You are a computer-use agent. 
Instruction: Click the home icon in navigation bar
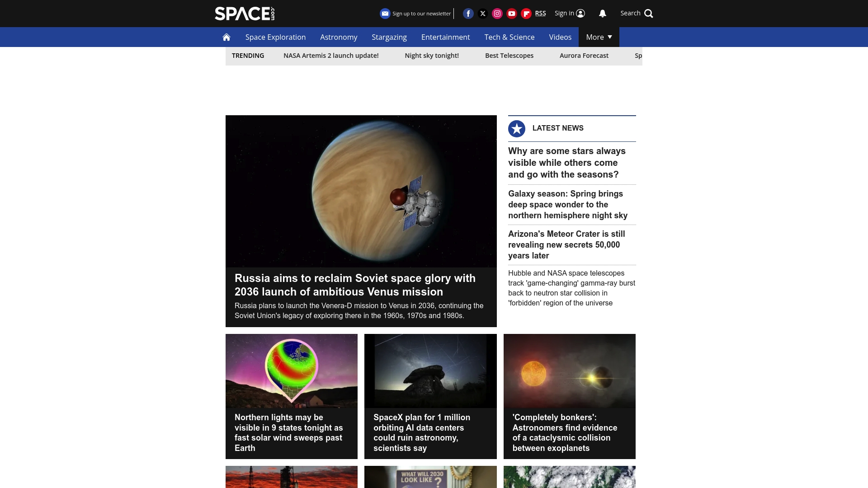(226, 38)
